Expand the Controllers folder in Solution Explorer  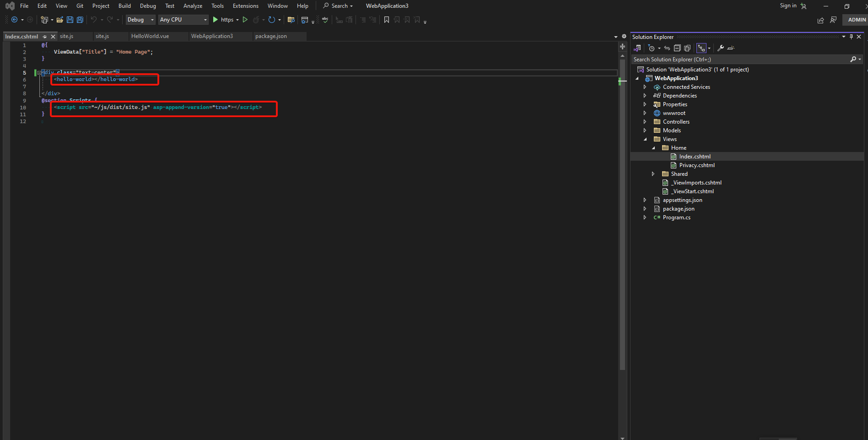click(645, 122)
